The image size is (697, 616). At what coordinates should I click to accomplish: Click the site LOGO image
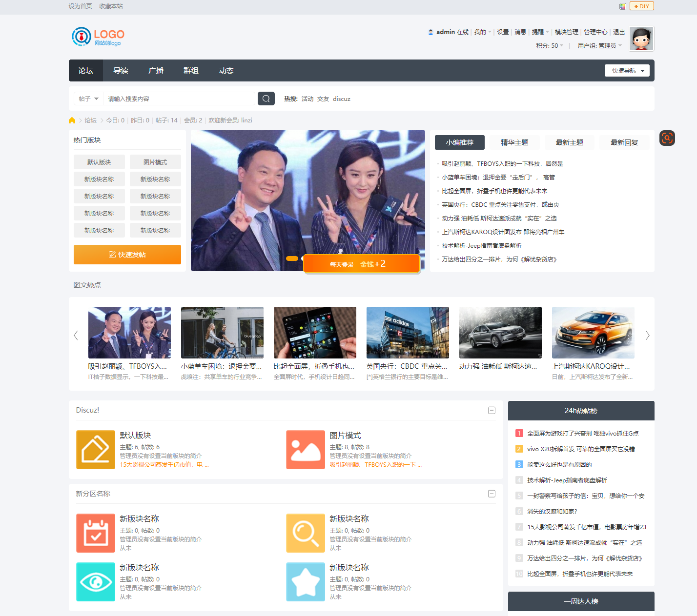coord(98,37)
